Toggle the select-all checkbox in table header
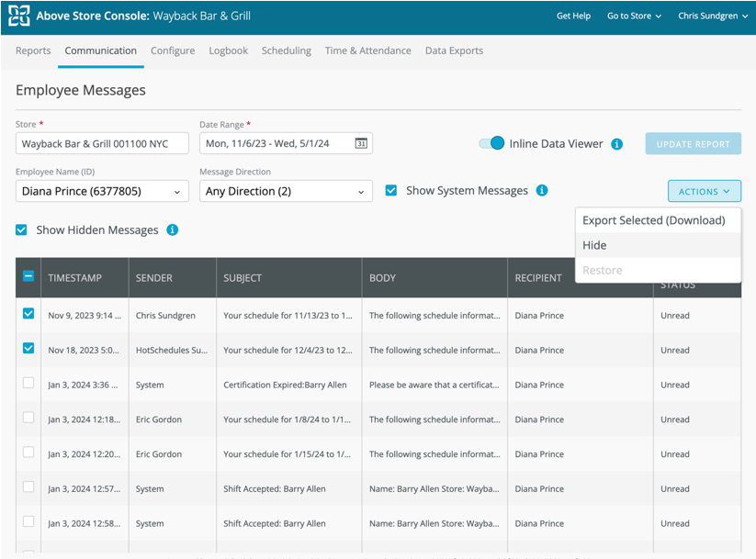756x559 pixels. pos(28,276)
